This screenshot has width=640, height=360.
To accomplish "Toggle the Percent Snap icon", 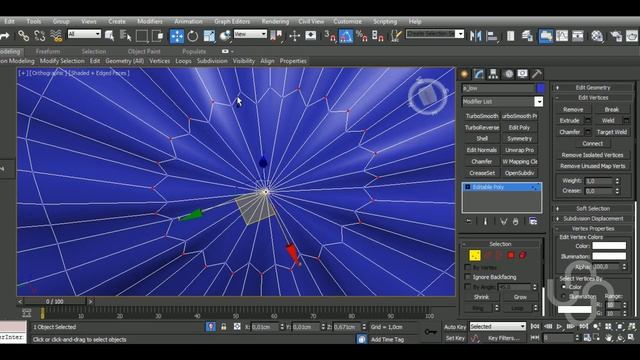I will pyautogui.click(x=361, y=36).
